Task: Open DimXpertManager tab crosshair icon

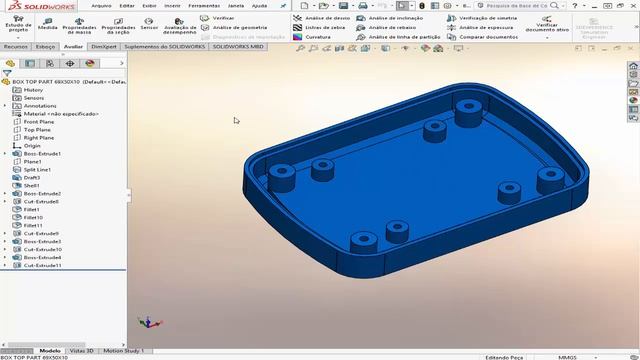Action: (x=70, y=63)
